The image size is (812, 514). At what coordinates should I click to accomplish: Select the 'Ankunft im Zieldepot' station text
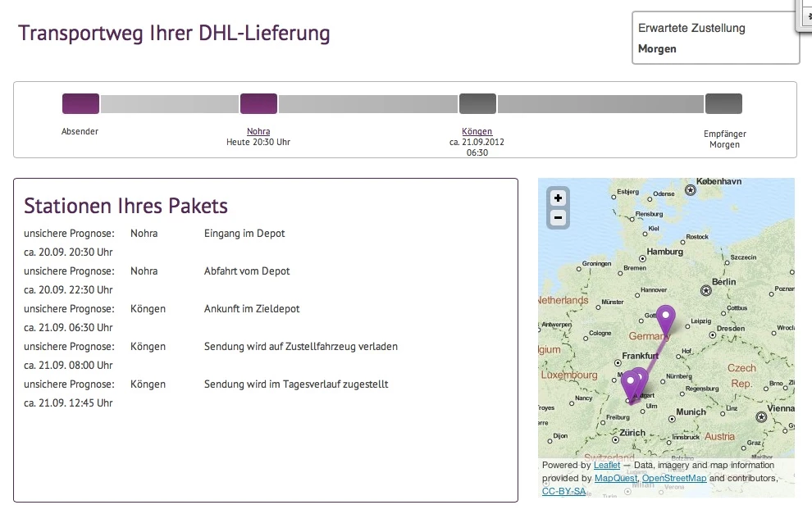point(252,309)
